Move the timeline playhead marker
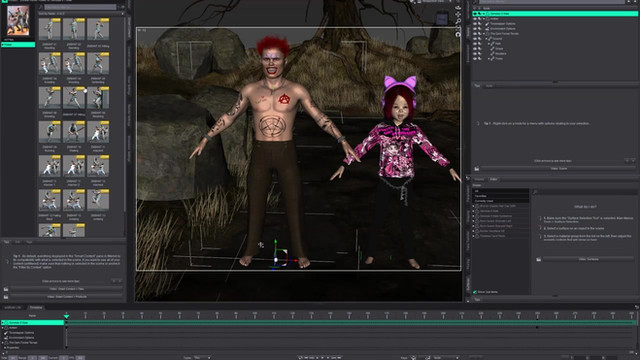 [67, 316]
